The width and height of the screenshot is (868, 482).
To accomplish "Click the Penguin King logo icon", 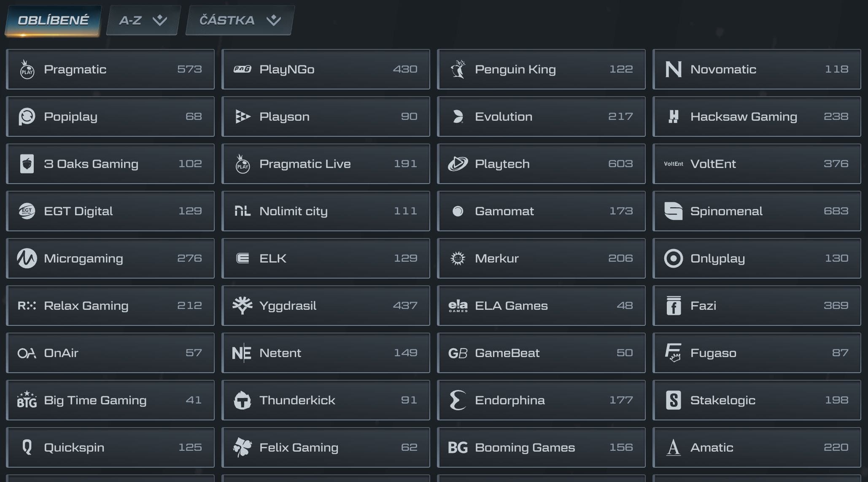I will point(458,69).
